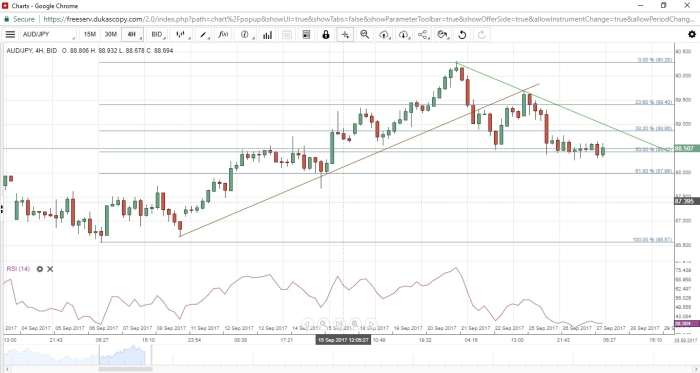
Task: Select the line drawing tool
Action: coord(204,34)
